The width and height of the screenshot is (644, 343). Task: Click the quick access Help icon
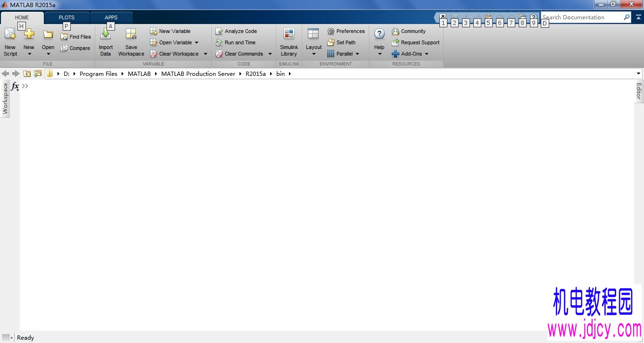(534, 17)
